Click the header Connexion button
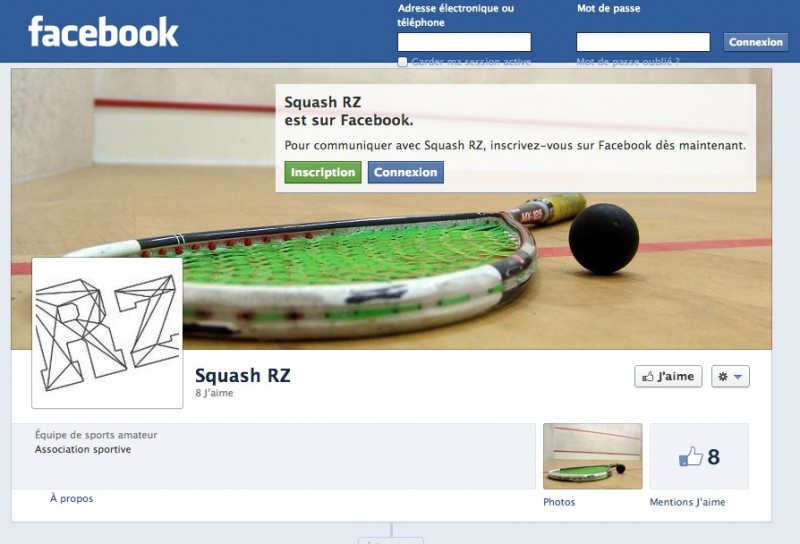800x544 pixels. point(756,42)
